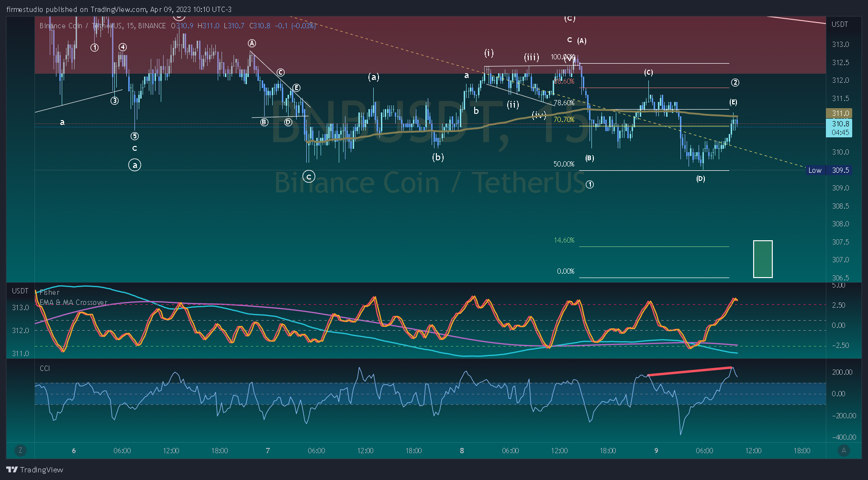Select the parenthesized (E) wave label
This screenshot has width=868, height=480.
(x=733, y=102)
